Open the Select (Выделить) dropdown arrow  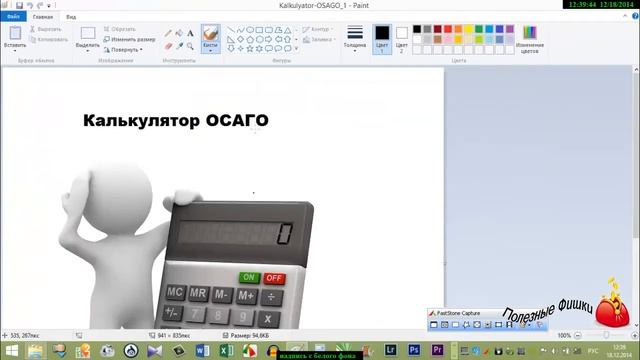pos(88,51)
